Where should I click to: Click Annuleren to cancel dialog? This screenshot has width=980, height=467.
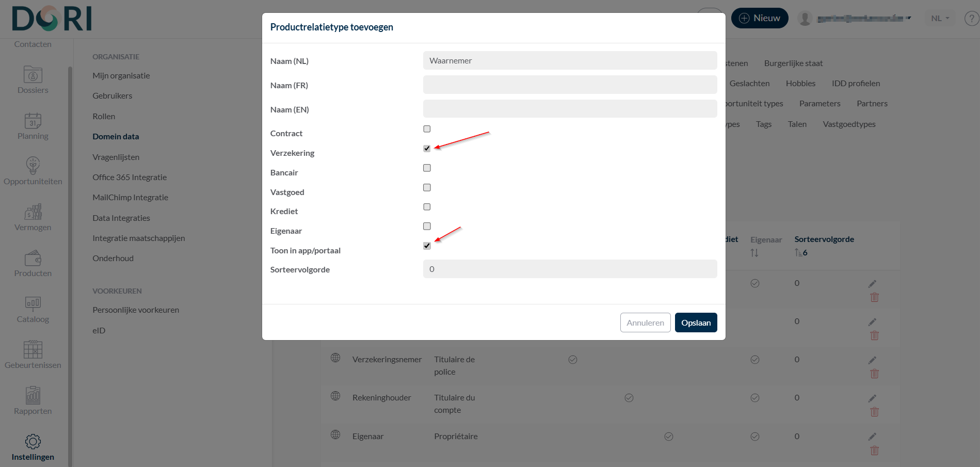(645, 323)
